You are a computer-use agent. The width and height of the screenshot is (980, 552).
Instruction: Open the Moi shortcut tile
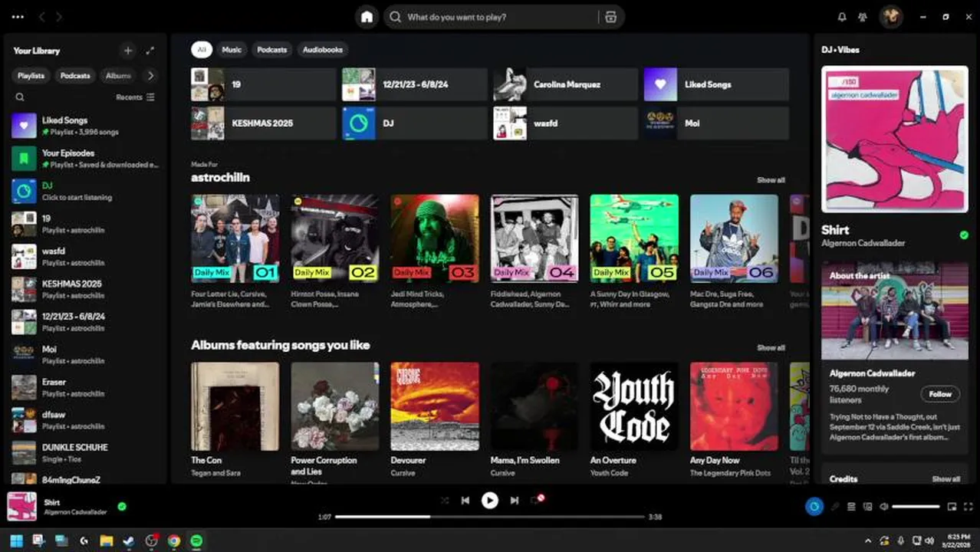(716, 123)
